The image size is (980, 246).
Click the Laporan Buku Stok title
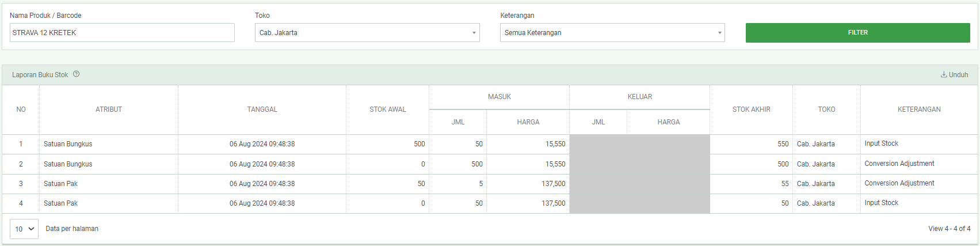point(40,75)
